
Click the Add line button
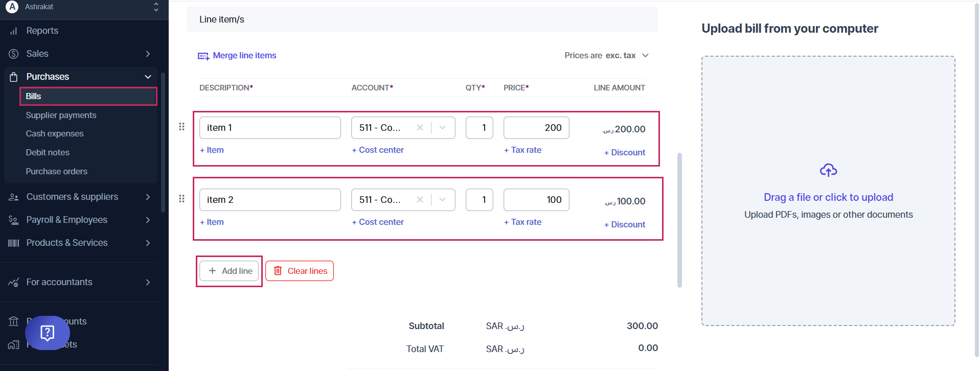[230, 271]
